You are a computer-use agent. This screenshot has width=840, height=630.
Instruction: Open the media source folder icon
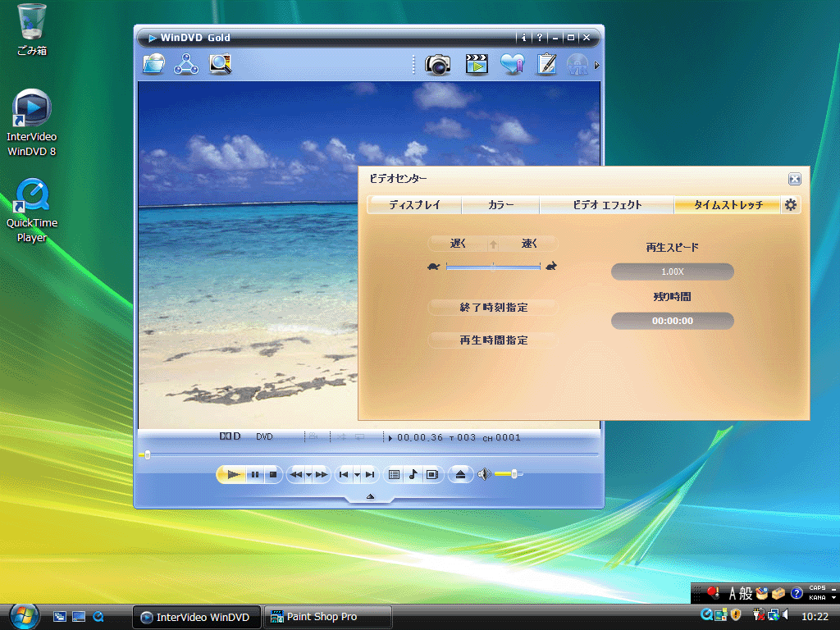coord(154,64)
